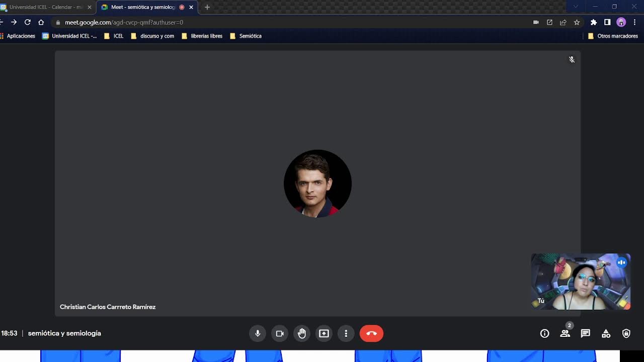Expand the ICEL bookmarks folder
Viewport: 644px width, 362px height.
coord(114,36)
